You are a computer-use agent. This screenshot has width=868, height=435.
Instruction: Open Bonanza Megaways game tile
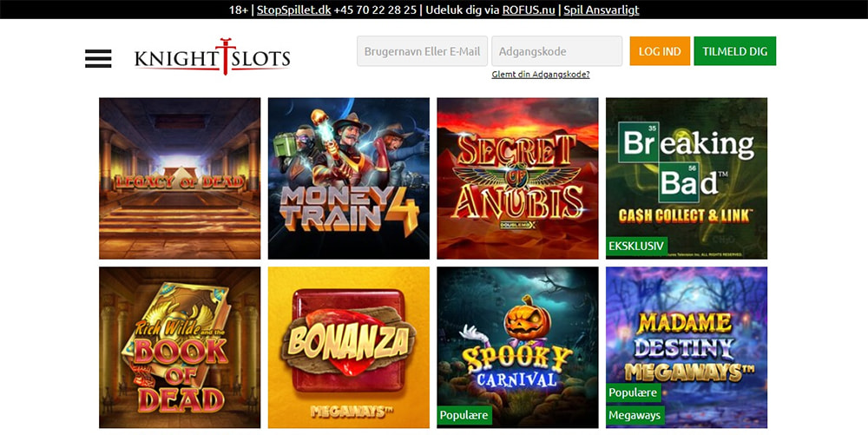point(349,347)
